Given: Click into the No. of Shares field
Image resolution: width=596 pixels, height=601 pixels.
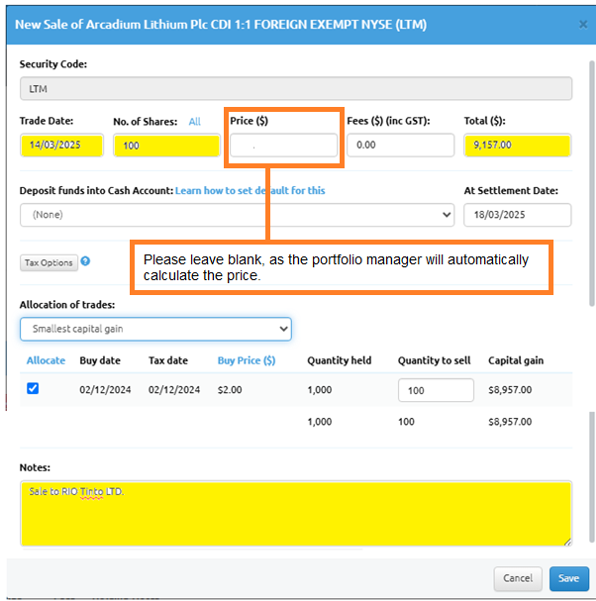Looking at the screenshot, I should coord(167,145).
